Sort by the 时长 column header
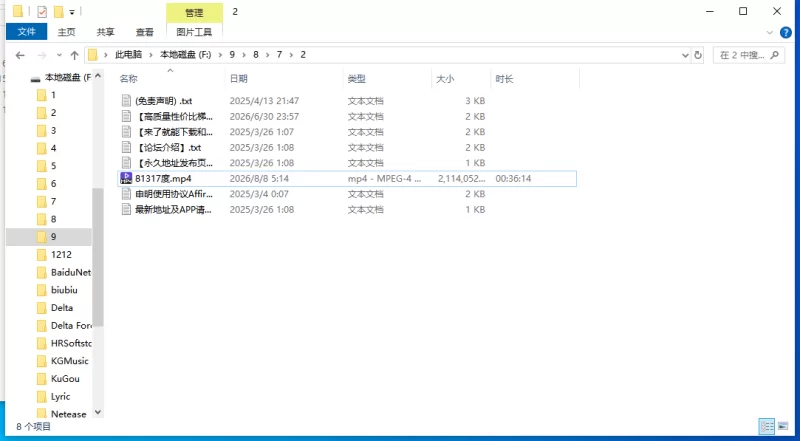Screen dimensions: 800x441 point(504,79)
